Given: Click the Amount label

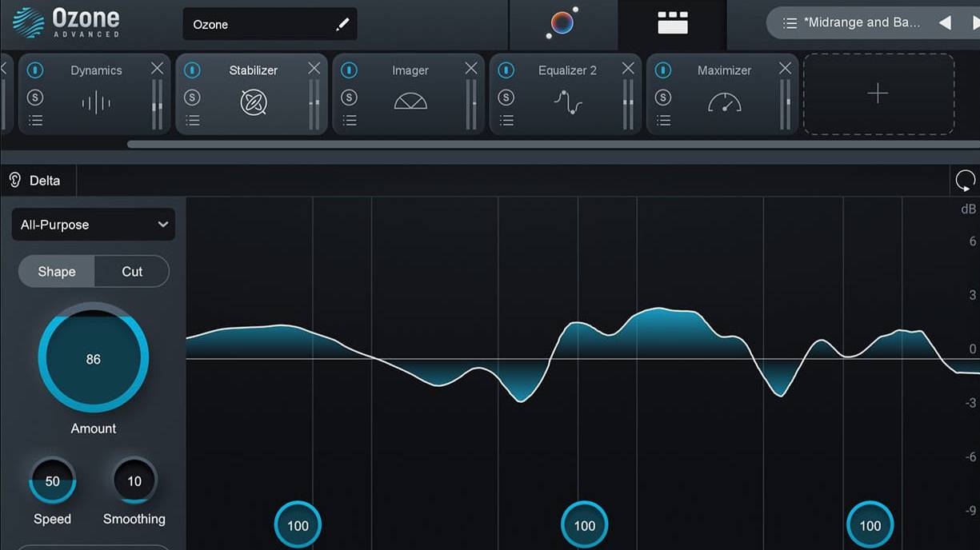Looking at the screenshot, I should [94, 428].
